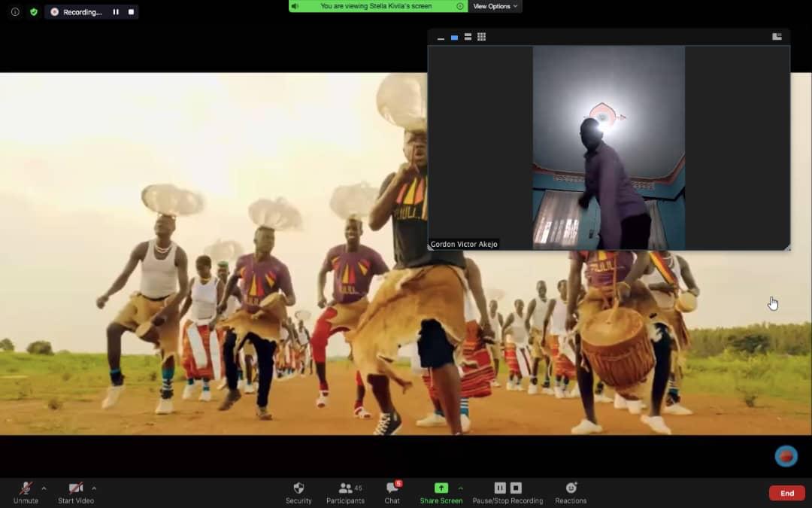Select the strip view icon in the video panel

coord(468,37)
